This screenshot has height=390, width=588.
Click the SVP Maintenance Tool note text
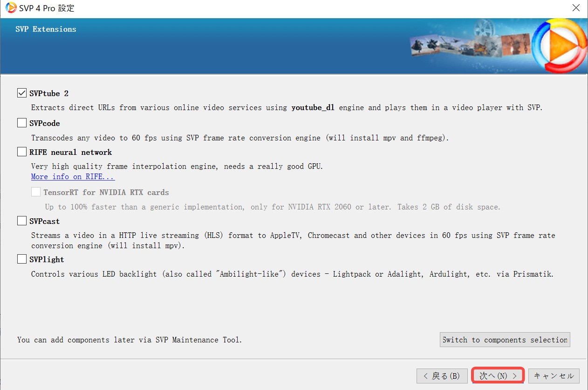[130, 340]
